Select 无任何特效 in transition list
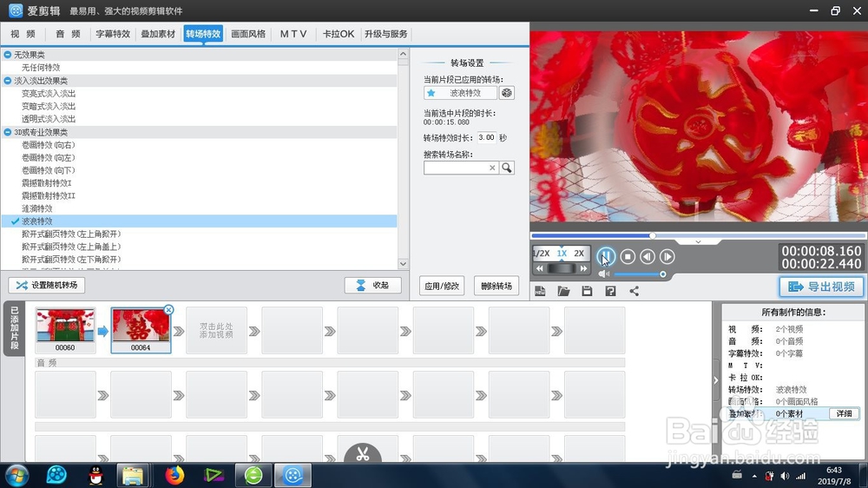Image resolution: width=868 pixels, height=488 pixels. pyautogui.click(x=41, y=68)
